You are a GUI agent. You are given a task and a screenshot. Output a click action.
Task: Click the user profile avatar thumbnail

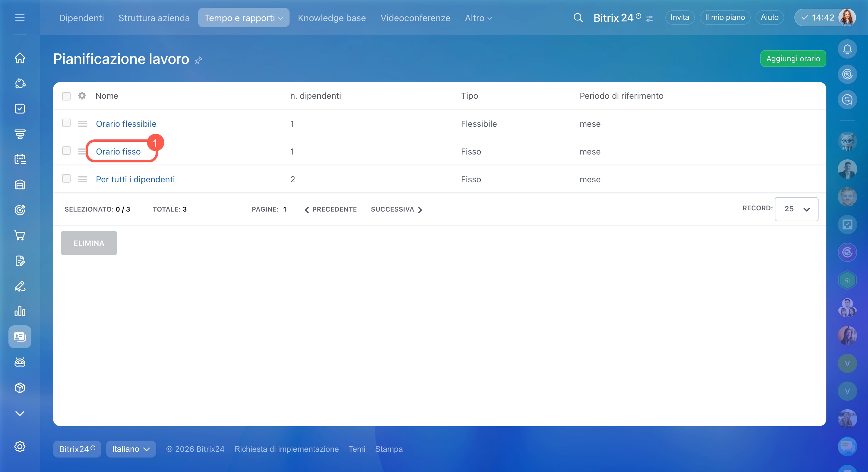[x=847, y=18]
